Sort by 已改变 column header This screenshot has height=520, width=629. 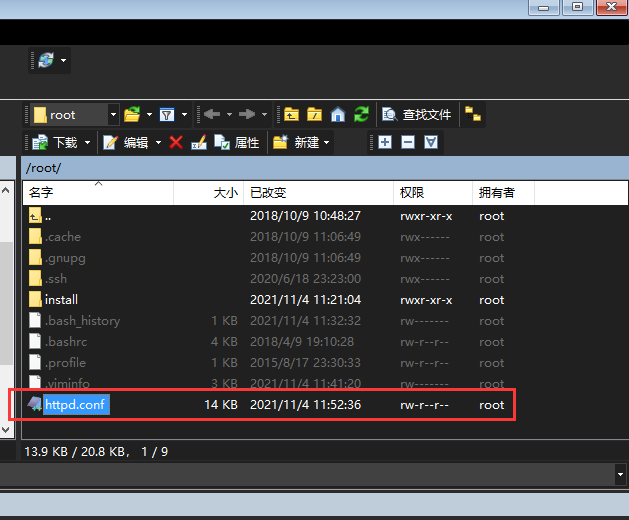click(x=319, y=193)
